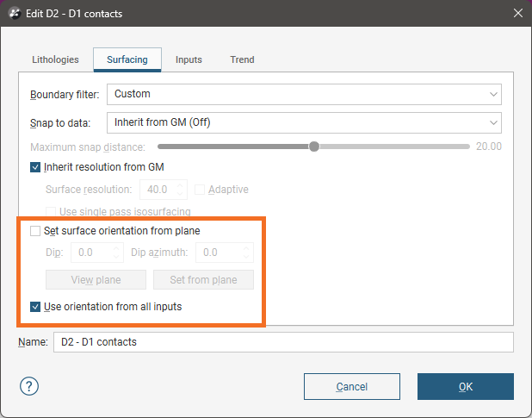This screenshot has width=532, height=418.
Task: Expand the Boundary filter dropdown
Action: click(x=303, y=94)
